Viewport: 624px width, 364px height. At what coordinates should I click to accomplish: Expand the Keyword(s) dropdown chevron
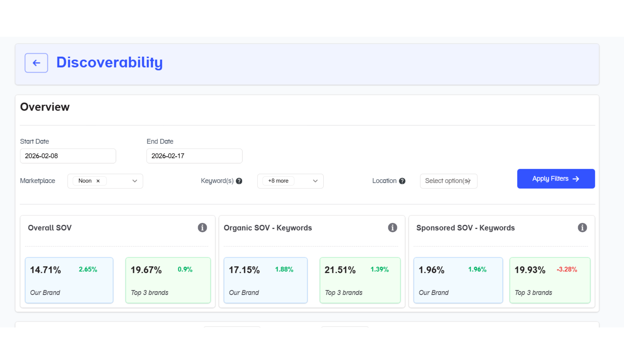click(315, 181)
